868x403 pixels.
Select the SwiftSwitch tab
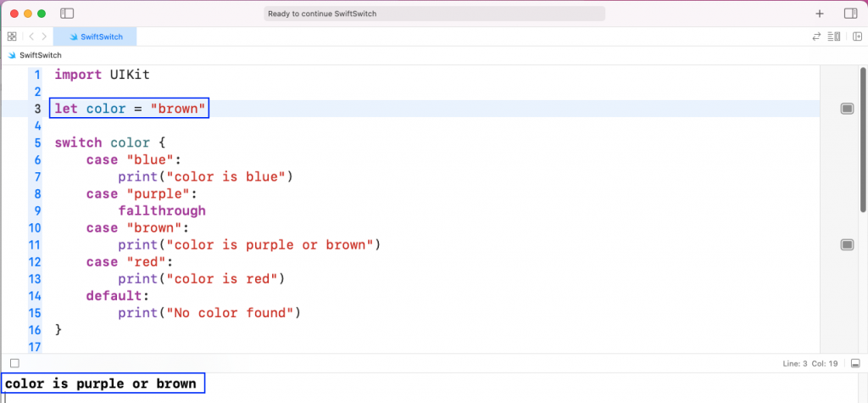95,36
